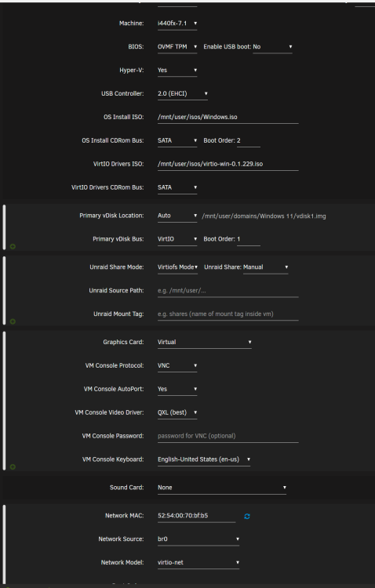The width and height of the screenshot is (375, 588).
Task: Add another Unraid share with plus icon
Action: 13,321
